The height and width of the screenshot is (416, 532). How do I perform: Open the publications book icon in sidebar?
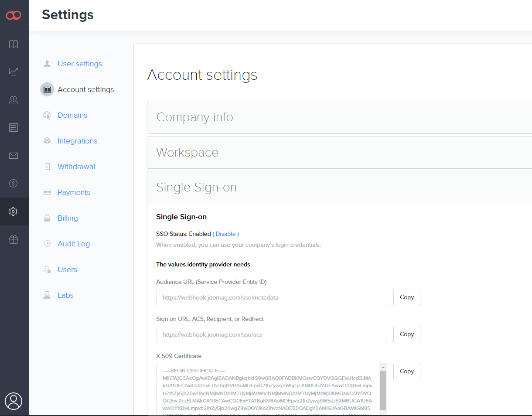click(14, 44)
